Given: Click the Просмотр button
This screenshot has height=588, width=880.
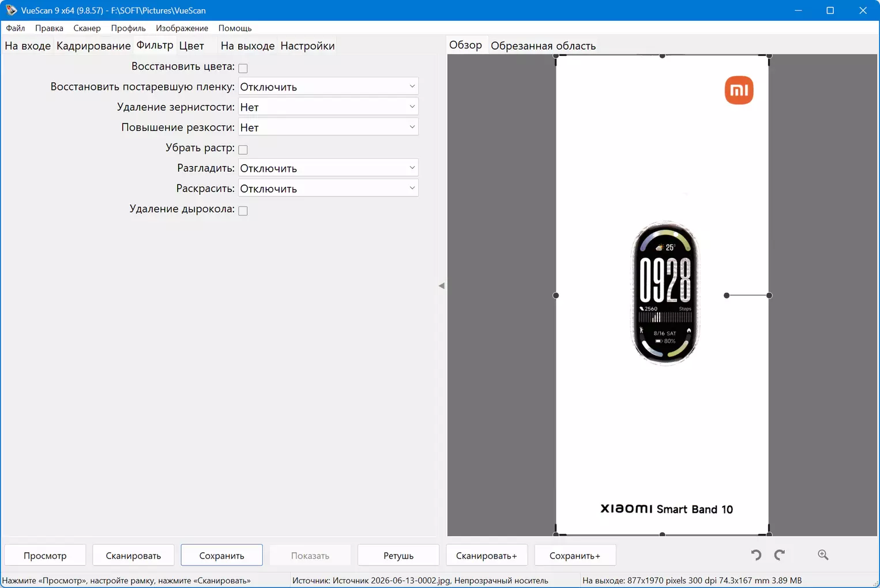Looking at the screenshot, I should 45,555.
